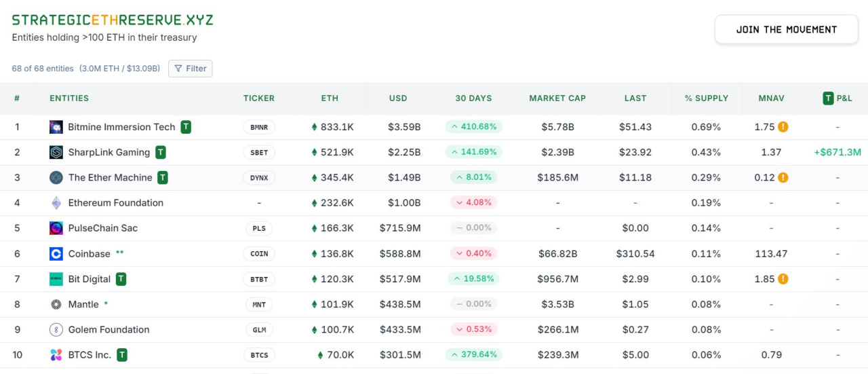This screenshot has width=868, height=374.
Task: Click the Ethereum Foundation diamond icon
Action: (56, 203)
